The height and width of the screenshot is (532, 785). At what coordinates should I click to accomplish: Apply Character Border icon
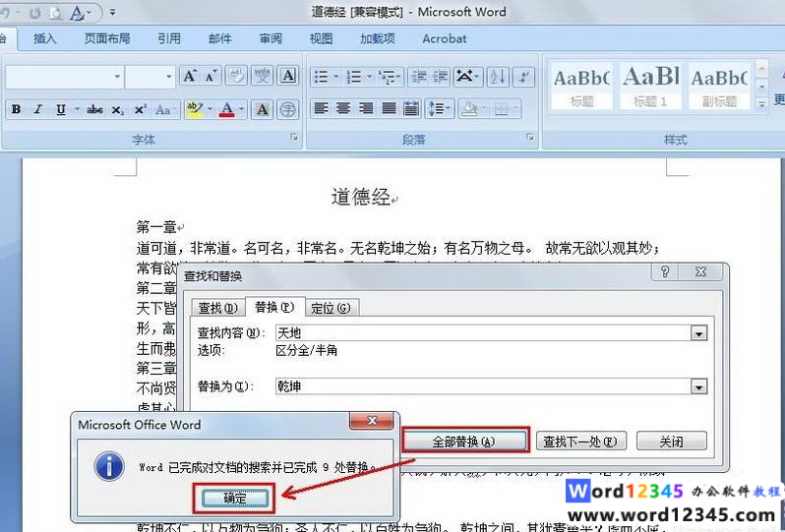[287, 76]
